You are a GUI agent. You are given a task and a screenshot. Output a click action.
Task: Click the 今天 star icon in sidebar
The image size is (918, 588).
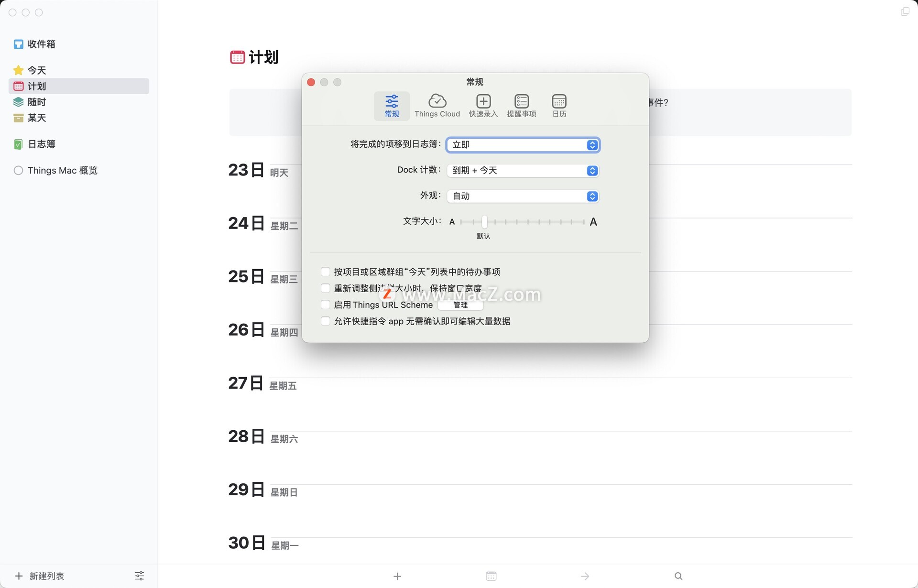18,70
